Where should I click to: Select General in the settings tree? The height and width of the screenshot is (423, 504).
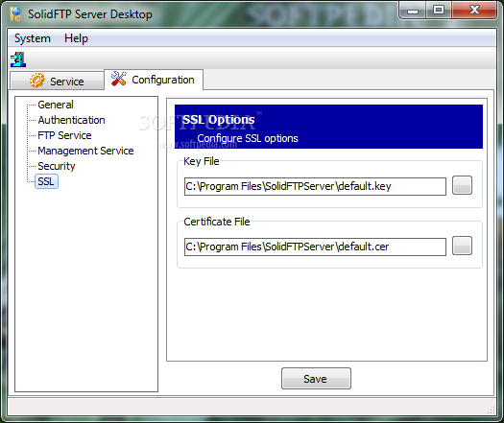coord(56,105)
